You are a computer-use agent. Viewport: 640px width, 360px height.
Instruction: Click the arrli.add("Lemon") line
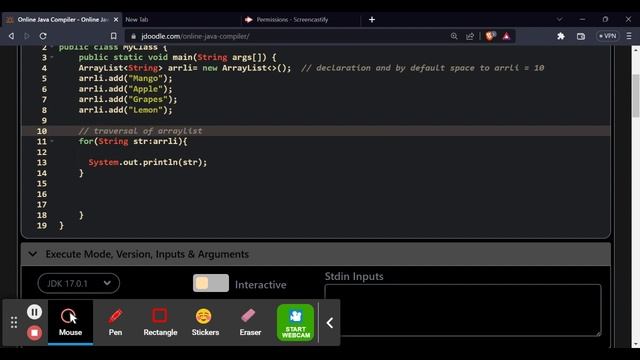126,110
